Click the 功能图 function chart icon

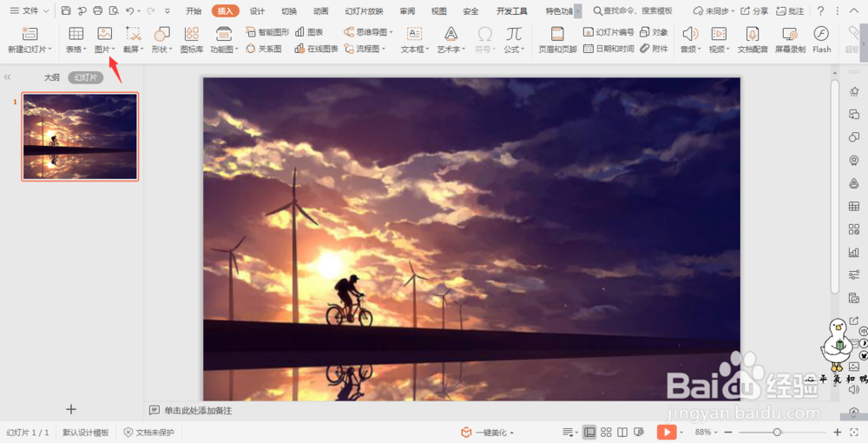(224, 34)
